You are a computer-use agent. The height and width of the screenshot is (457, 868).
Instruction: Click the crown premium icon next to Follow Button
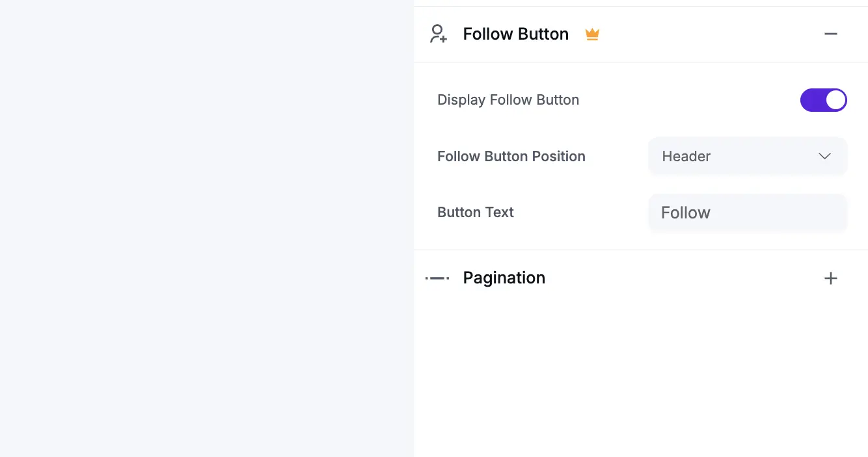pyautogui.click(x=592, y=34)
